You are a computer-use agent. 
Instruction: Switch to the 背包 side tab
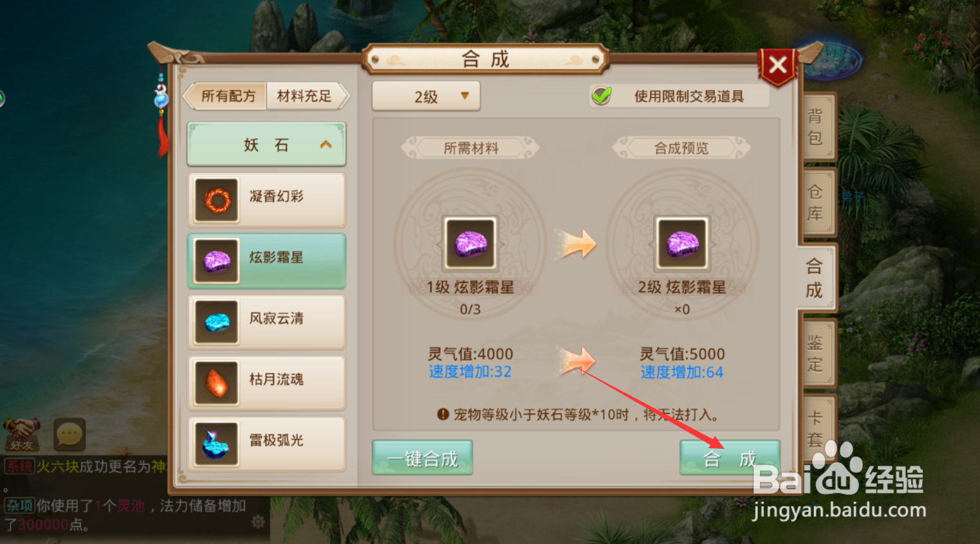[x=816, y=127]
